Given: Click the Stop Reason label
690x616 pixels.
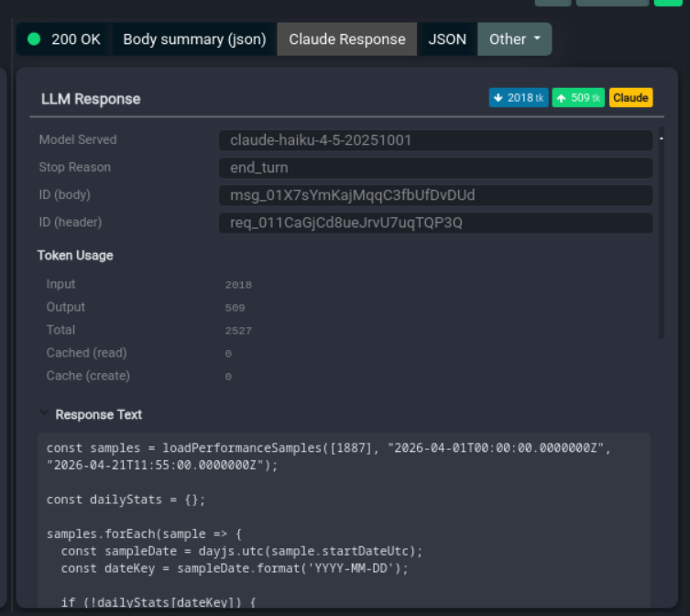Looking at the screenshot, I should [x=75, y=168].
